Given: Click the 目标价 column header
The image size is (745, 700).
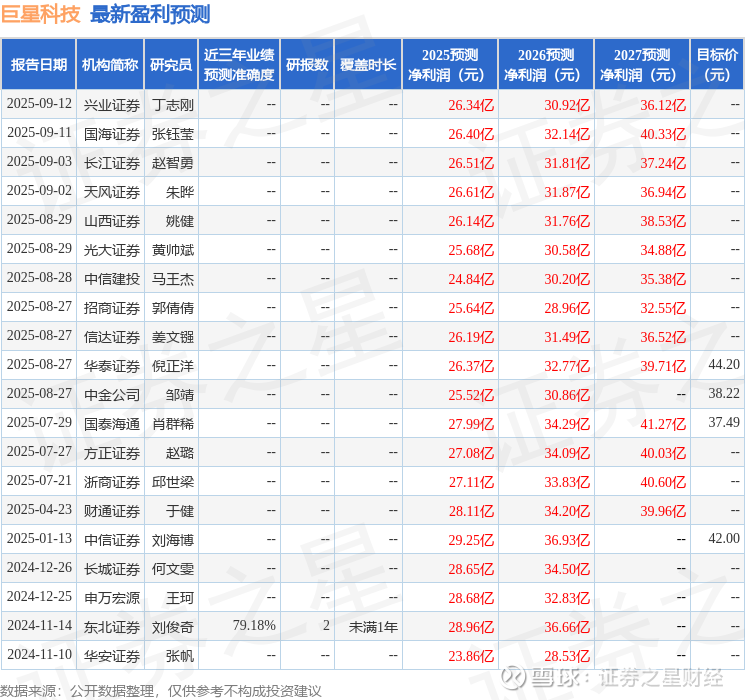Looking at the screenshot, I should pyautogui.click(x=716, y=65).
